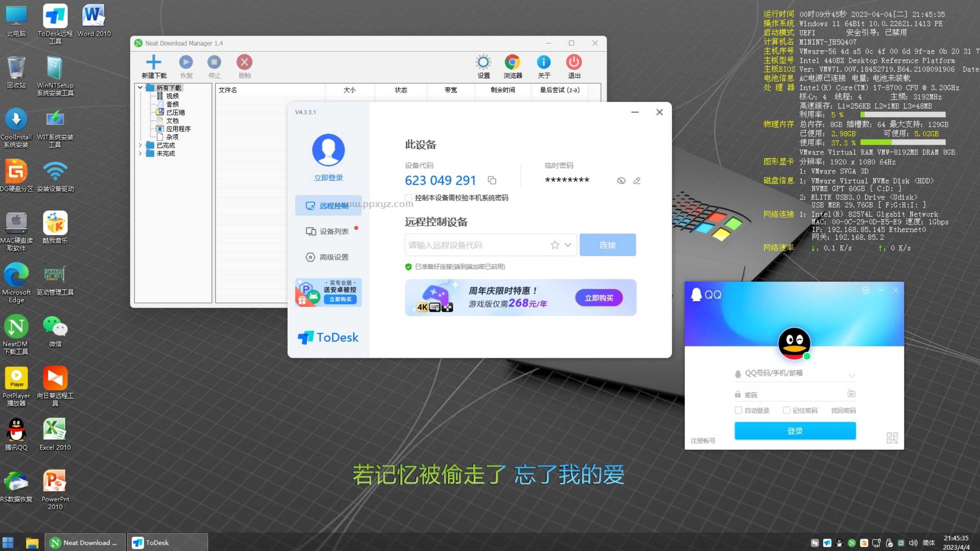Edit the temporary password with pencil icon
The image size is (980, 551).
636,180
